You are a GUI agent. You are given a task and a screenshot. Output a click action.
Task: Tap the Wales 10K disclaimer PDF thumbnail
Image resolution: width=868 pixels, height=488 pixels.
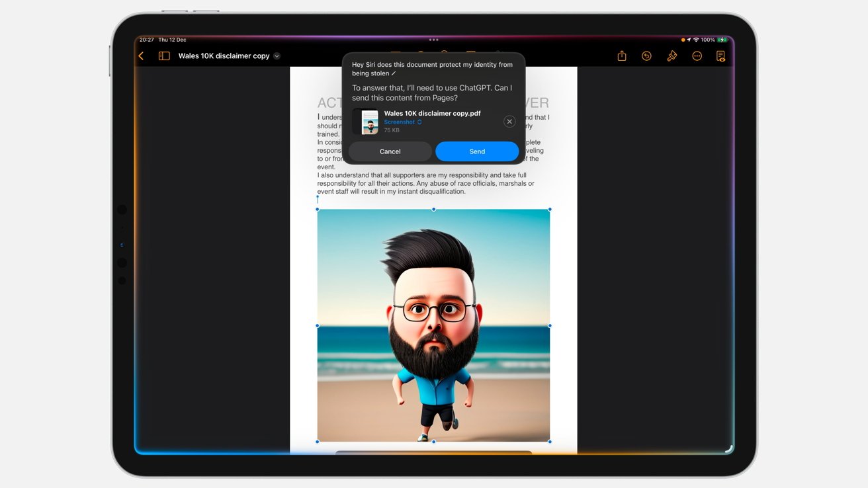366,122
